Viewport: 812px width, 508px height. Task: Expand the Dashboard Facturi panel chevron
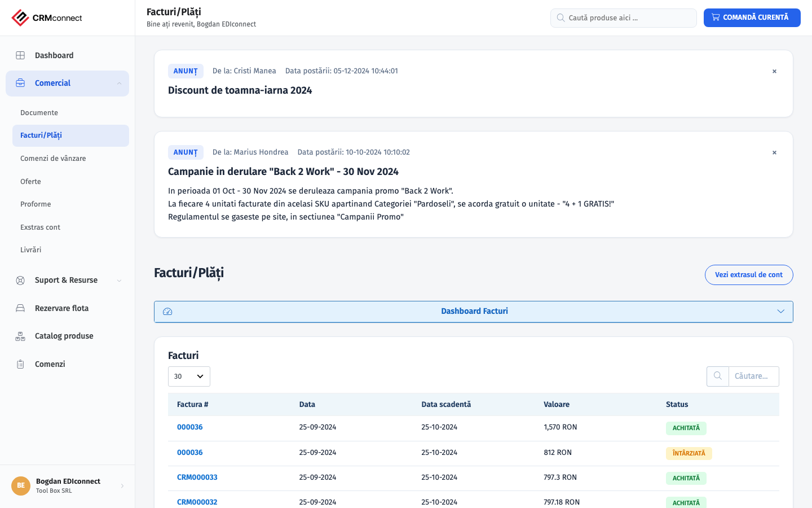tap(781, 312)
